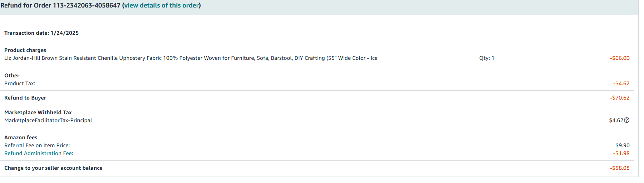Image resolution: width=644 pixels, height=183 pixels.
Task: Click the Change to your seller account balance label
Action: (53, 168)
